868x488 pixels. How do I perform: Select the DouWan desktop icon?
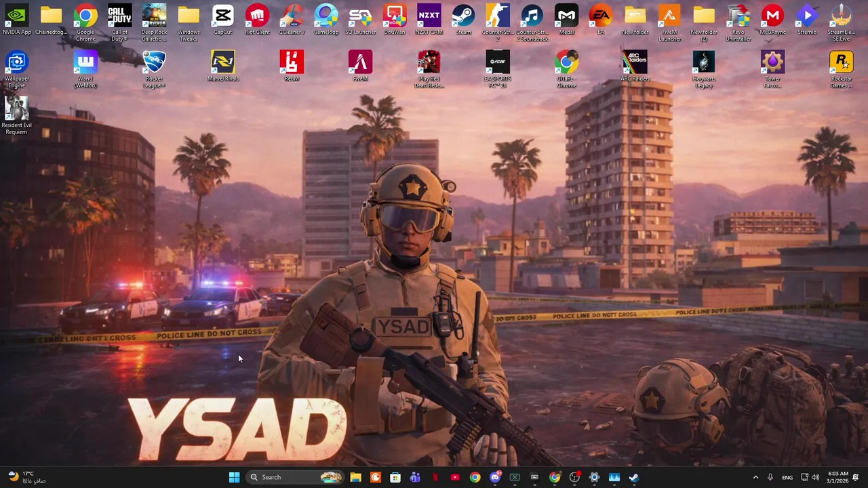click(395, 20)
